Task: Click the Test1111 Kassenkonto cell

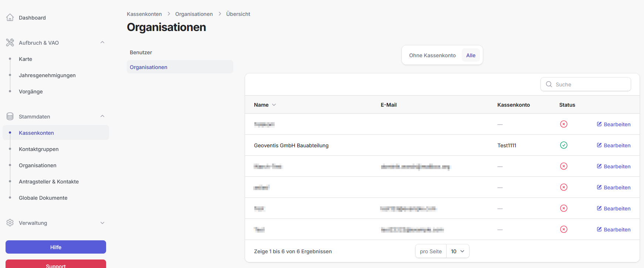Action: tap(507, 145)
